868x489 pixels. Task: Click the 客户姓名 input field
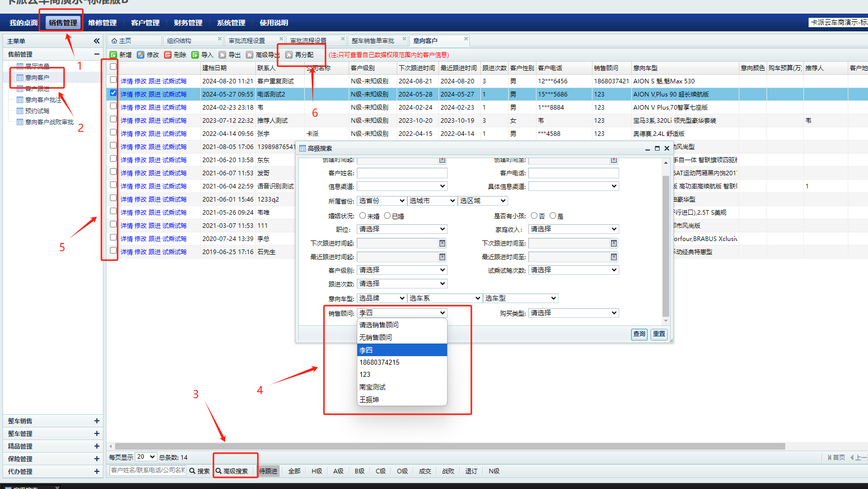pyautogui.click(x=402, y=173)
